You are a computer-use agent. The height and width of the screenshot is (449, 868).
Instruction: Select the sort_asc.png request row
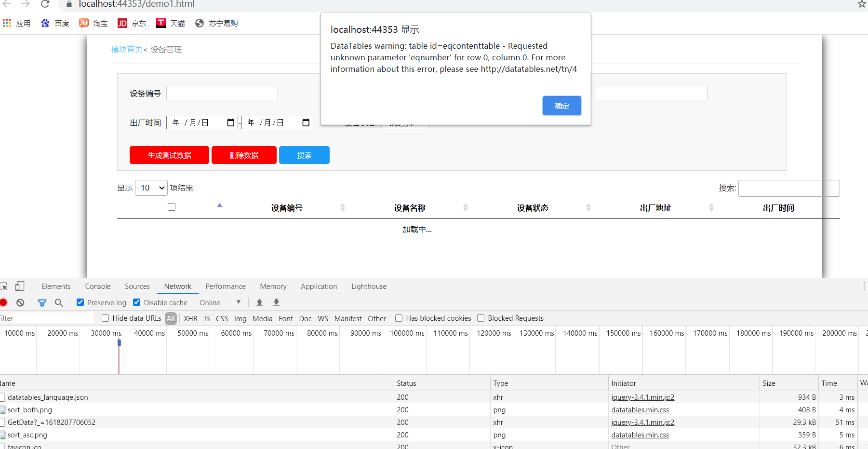pos(27,435)
